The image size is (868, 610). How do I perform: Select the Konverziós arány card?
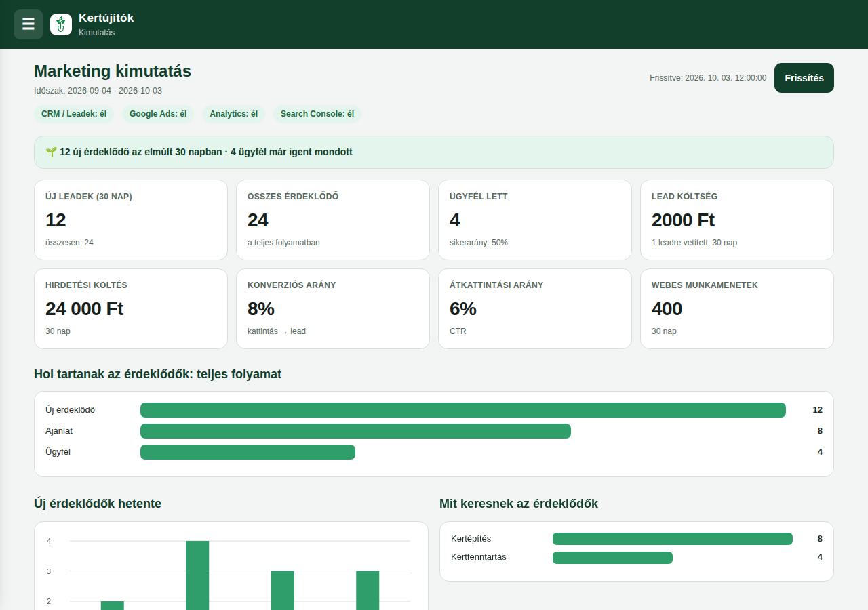pos(333,308)
